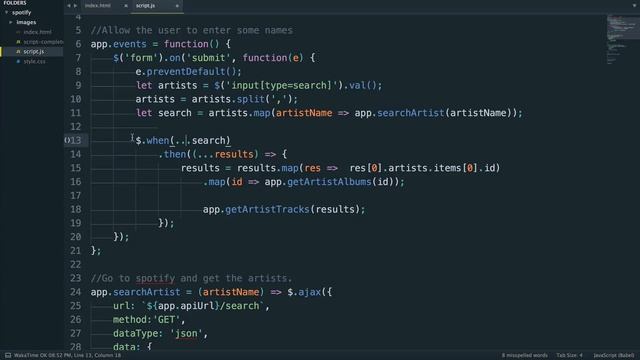Screen dimensions: 640x360
Task: Click line number 24 in the gutter
Action: click(x=76, y=292)
